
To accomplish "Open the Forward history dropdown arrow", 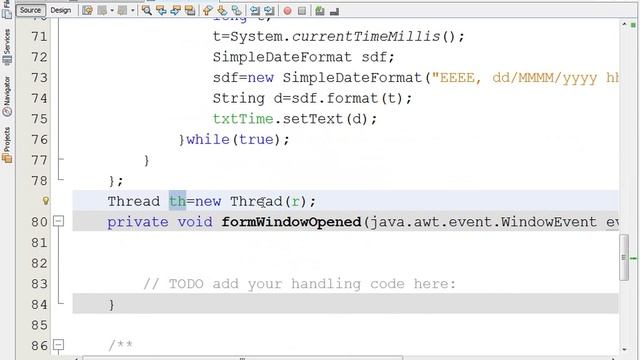I will coord(133,11).
